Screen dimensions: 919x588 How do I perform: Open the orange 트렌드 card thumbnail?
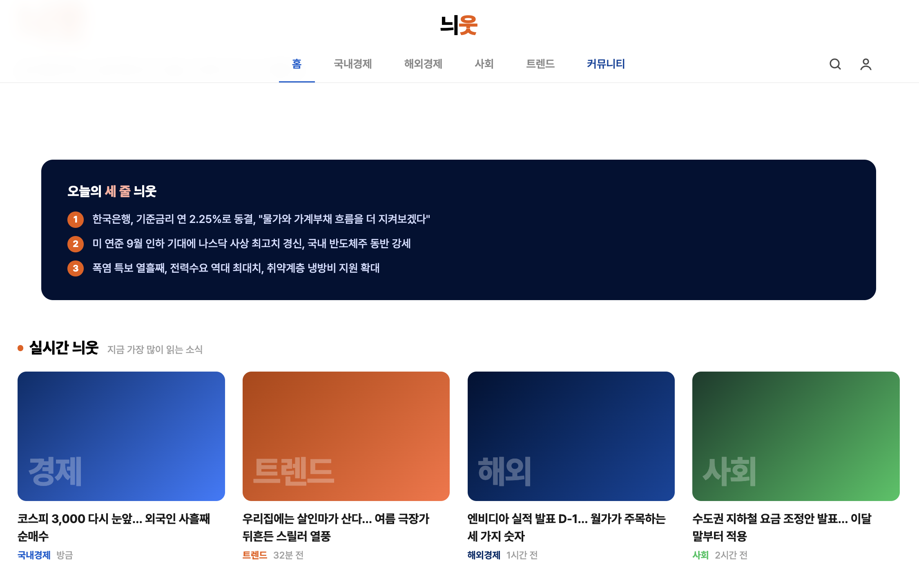[x=346, y=436]
